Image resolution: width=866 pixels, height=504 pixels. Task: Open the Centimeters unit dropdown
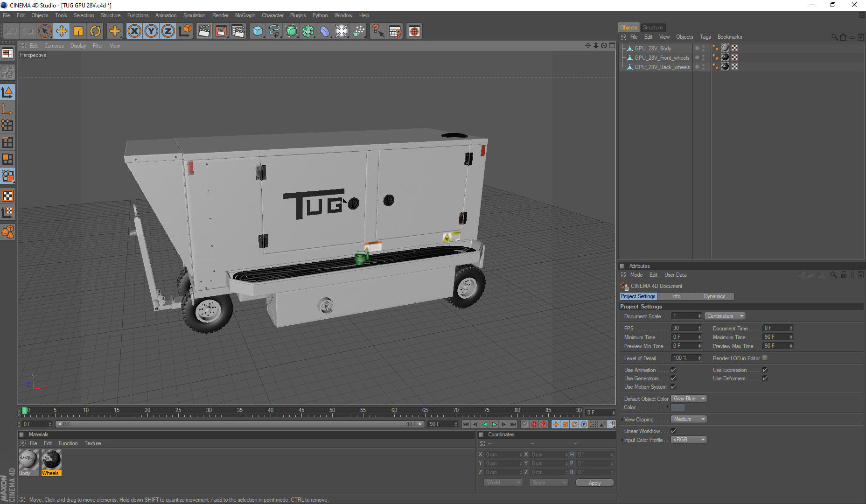725,316
